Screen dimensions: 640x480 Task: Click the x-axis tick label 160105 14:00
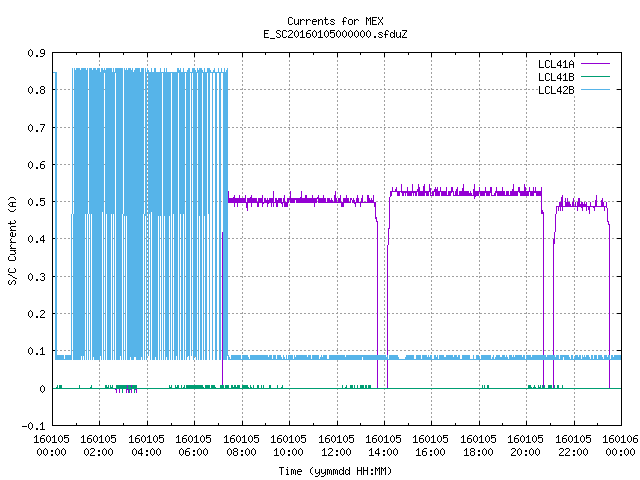pyautogui.click(x=383, y=446)
